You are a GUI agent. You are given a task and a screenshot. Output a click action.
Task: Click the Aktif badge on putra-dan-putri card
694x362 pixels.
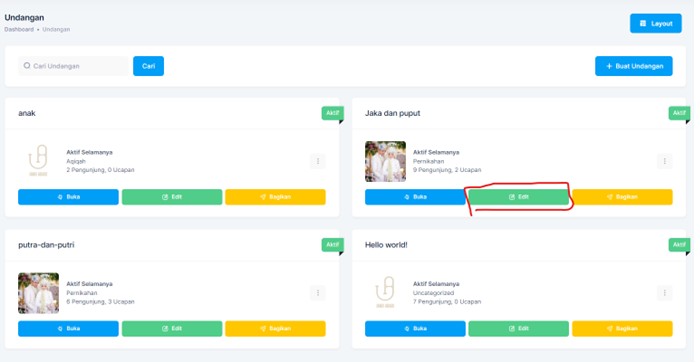pyautogui.click(x=332, y=245)
